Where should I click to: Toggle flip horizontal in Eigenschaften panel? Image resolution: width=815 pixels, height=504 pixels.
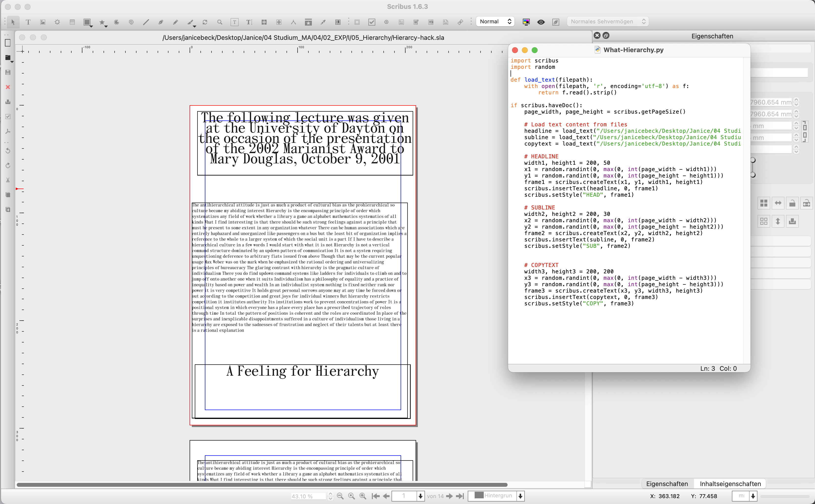(x=778, y=203)
